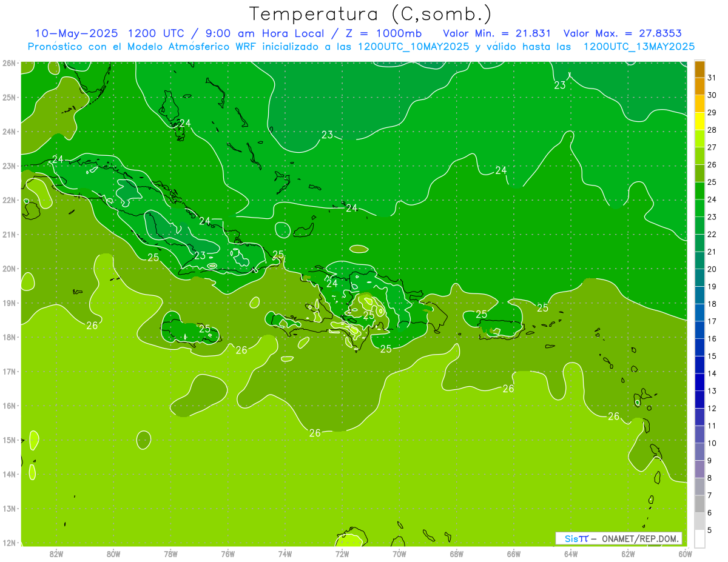The width and height of the screenshot is (728, 562).
Task: Click the dark blue swatch between 13 and 14
Action: 699,382
